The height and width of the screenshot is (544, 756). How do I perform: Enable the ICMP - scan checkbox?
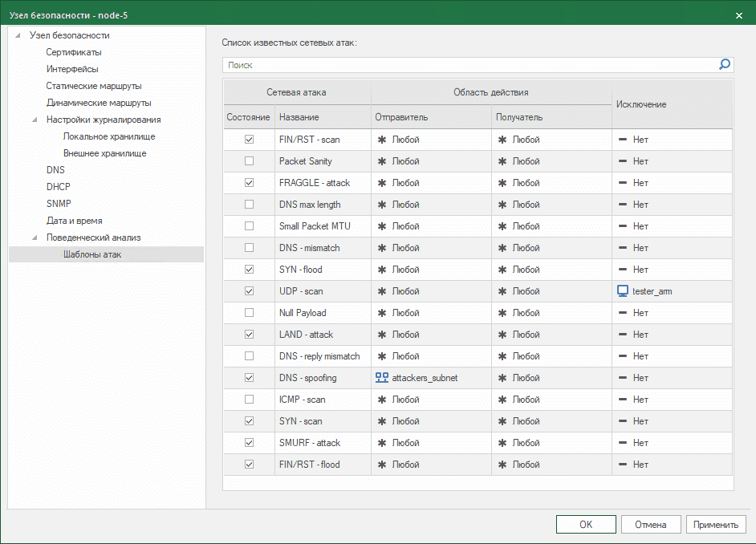[x=249, y=400]
